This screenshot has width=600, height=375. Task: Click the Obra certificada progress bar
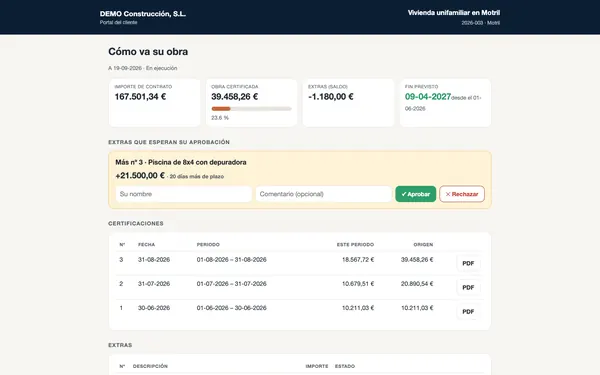pos(251,109)
